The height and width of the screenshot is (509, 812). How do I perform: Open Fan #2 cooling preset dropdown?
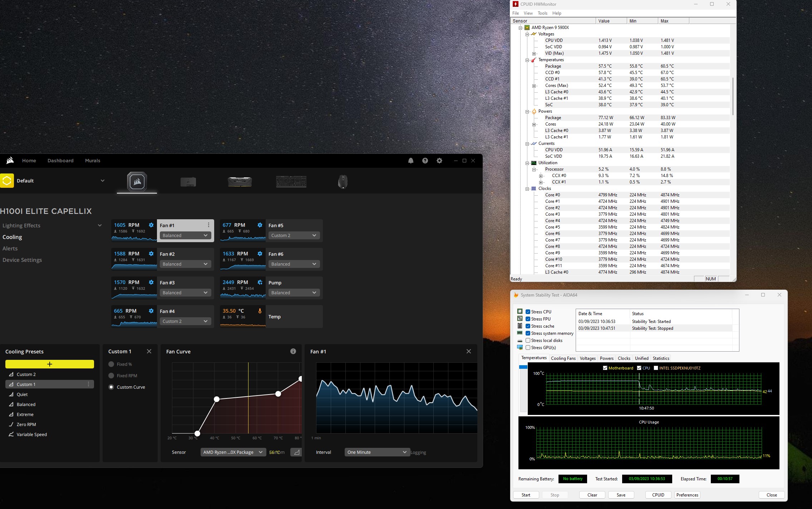(184, 264)
